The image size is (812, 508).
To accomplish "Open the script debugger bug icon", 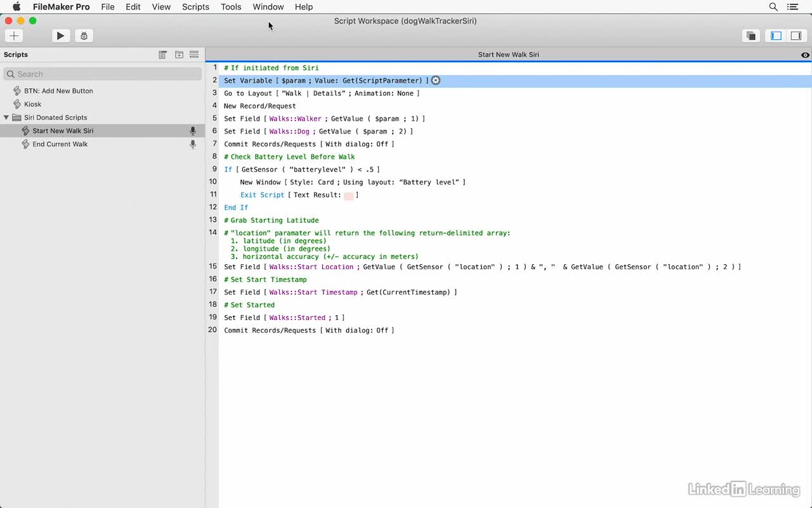I will pyautogui.click(x=84, y=36).
